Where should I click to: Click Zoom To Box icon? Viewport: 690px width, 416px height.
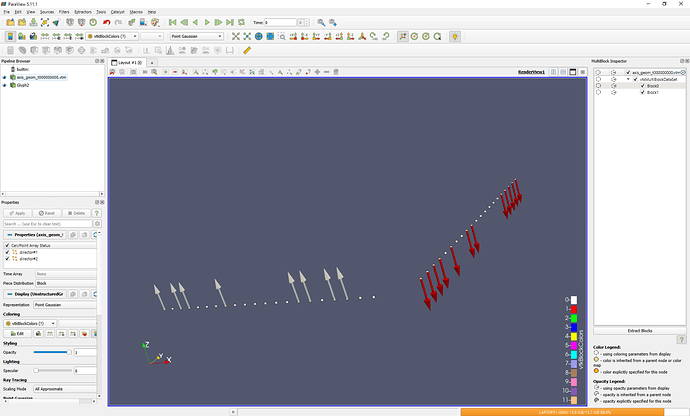pyautogui.click(x=282, y=37)
